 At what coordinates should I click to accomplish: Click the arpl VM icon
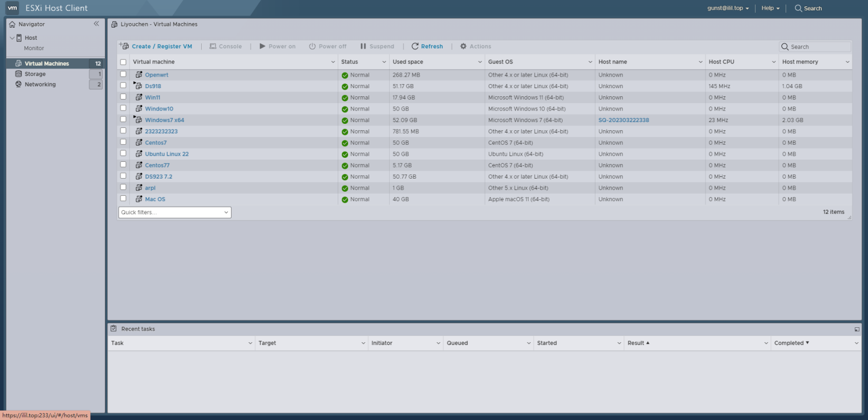coord(139,188)
